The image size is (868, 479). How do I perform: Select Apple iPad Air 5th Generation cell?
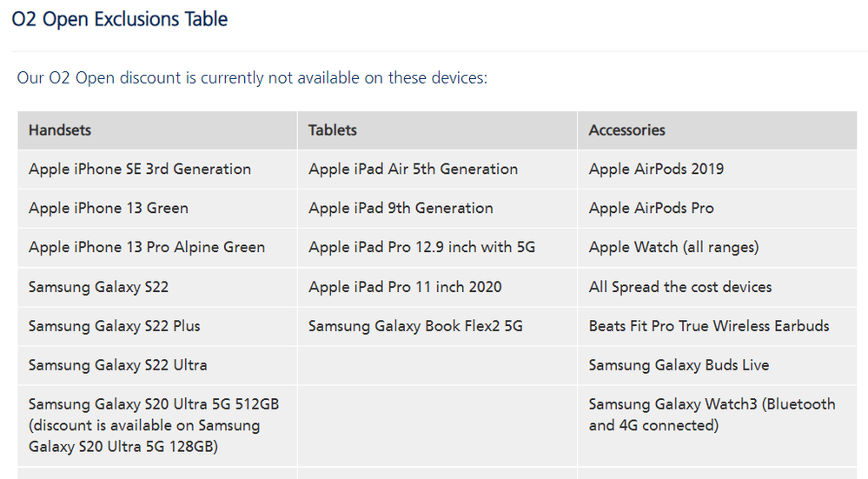point(413,170)
